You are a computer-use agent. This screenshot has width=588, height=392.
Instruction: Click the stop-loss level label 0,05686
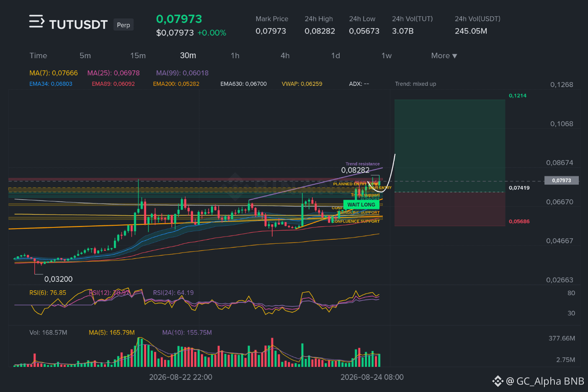[519, 221]
